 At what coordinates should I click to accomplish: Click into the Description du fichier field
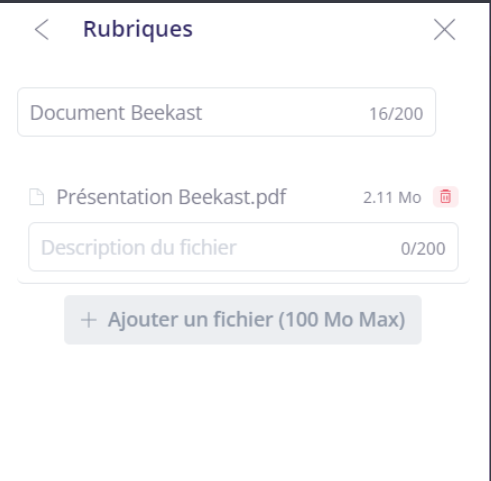243,247
